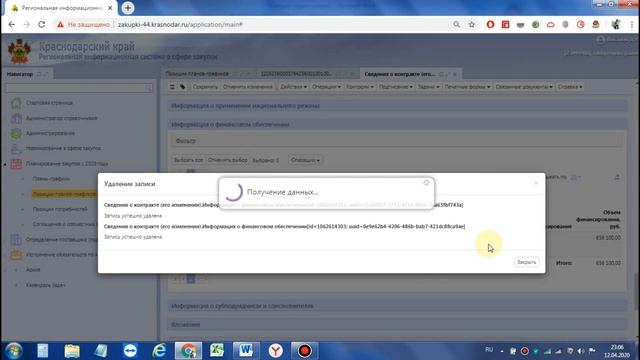Collapse Информация о финансовом обеспечении section

pos(398,124)
